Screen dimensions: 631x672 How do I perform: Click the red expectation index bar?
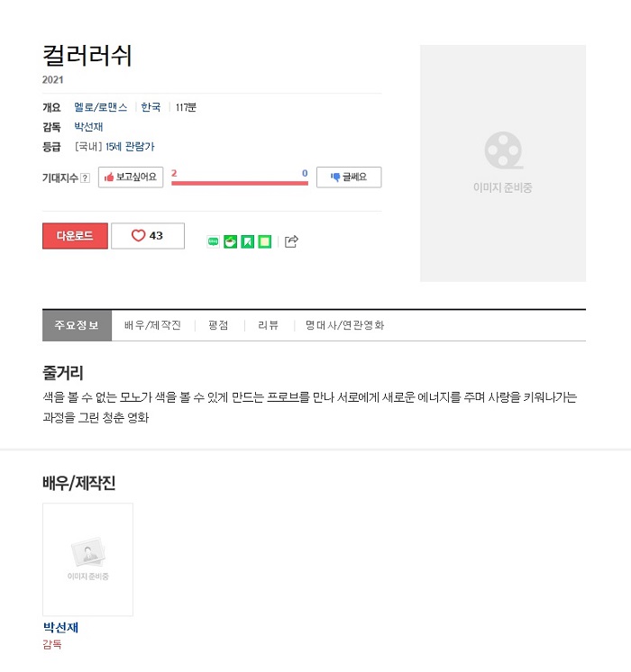click(240, 183)
